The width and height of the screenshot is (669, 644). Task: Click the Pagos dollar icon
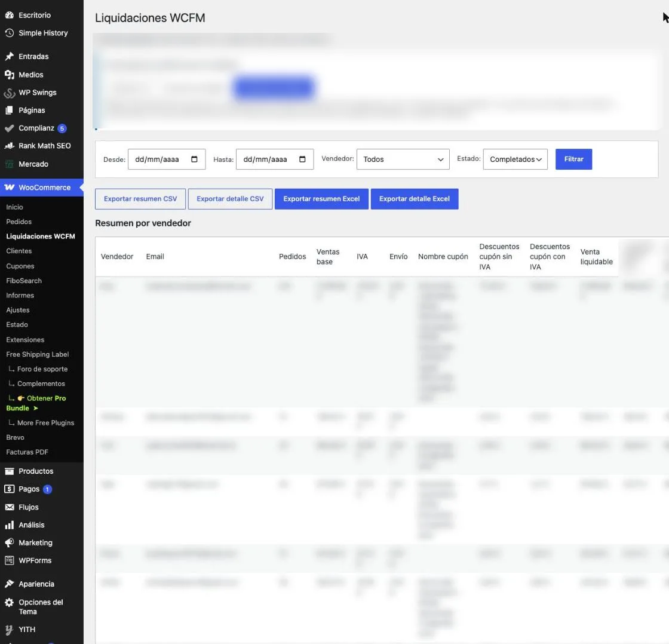[10, 489]
